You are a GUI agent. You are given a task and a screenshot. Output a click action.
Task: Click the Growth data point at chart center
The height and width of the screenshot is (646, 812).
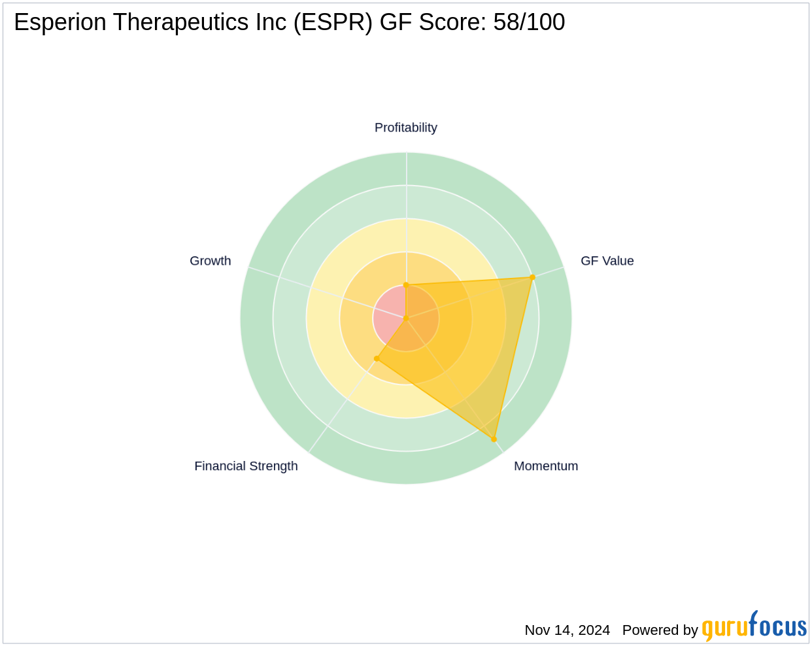(406, 318)
